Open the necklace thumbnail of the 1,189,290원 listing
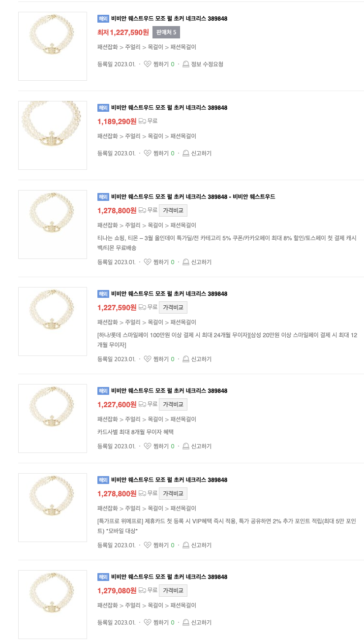364x643 pixels. coord(53,135)
